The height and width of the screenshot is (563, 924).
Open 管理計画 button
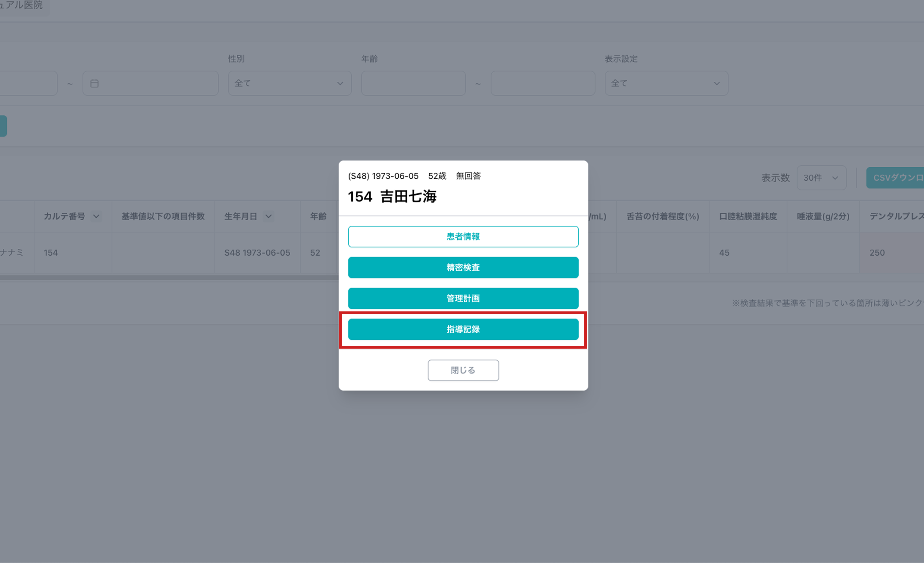[x=463, y=299]
